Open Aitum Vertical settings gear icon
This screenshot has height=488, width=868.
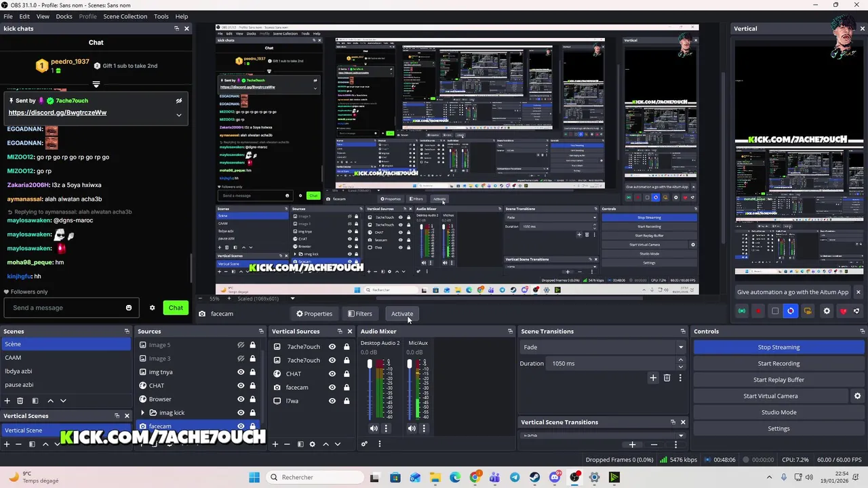pos(827,311)
